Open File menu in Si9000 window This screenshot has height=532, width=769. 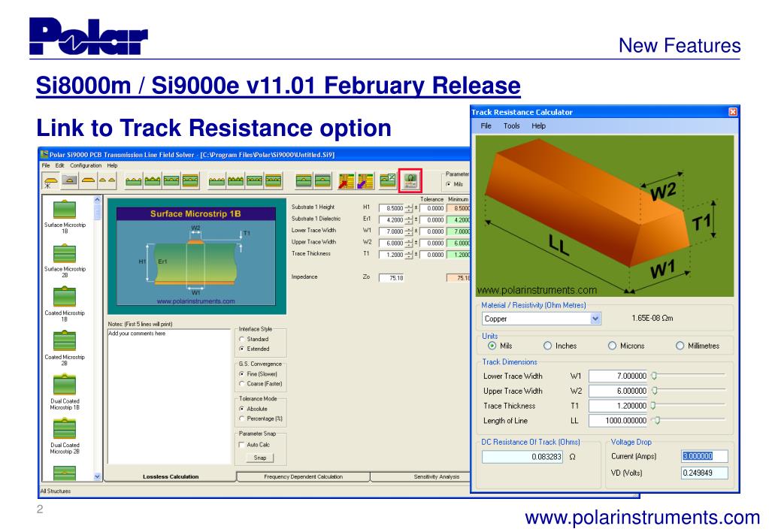point(46,165)
